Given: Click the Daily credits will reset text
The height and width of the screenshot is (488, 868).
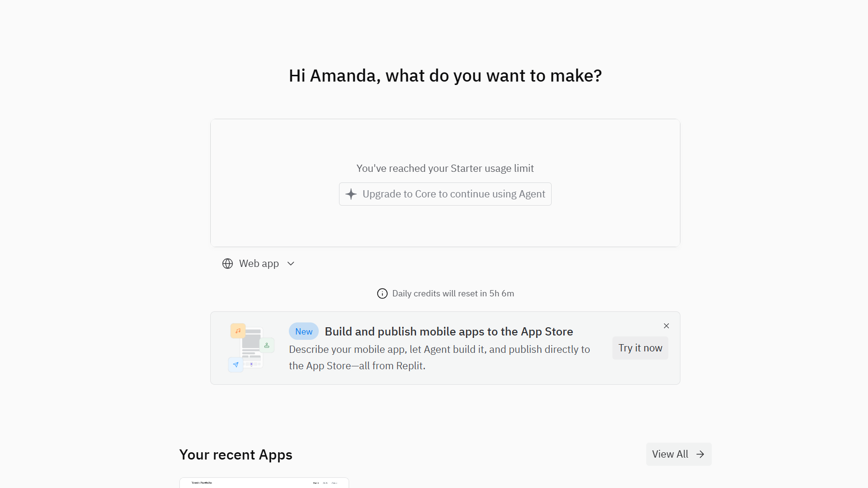Looking at the screenshot, I should 453,293.
